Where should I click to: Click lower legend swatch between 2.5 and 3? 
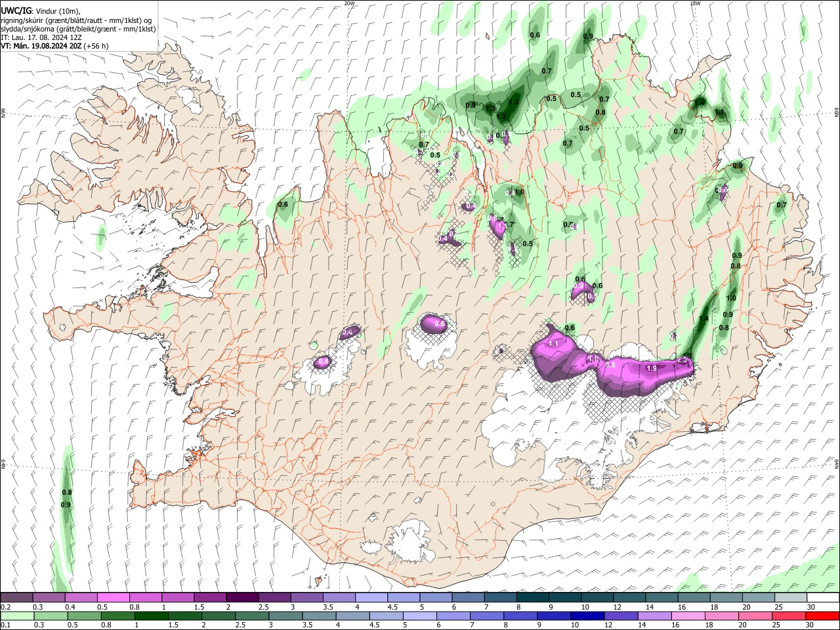click(x=253, y=616)
